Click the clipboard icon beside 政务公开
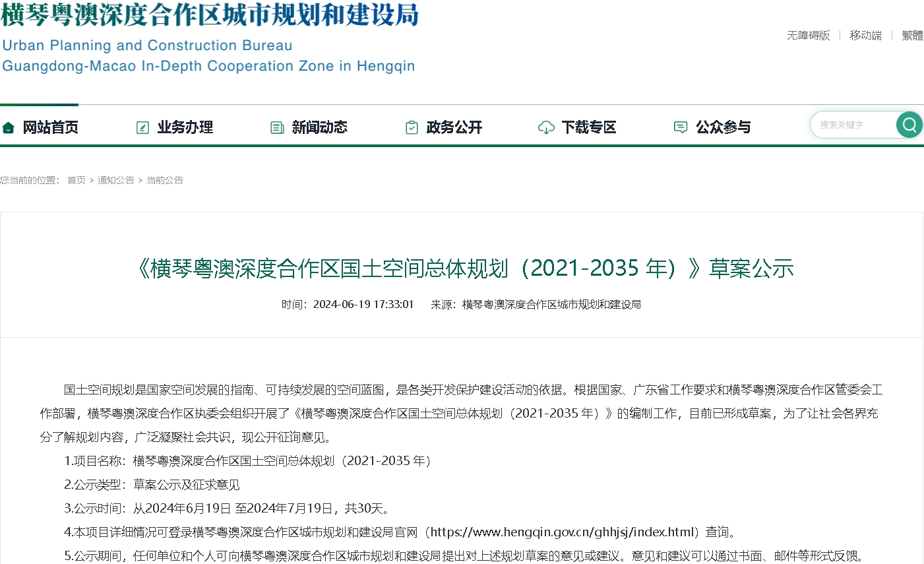The image size is (924, 564). coord(412,127)
